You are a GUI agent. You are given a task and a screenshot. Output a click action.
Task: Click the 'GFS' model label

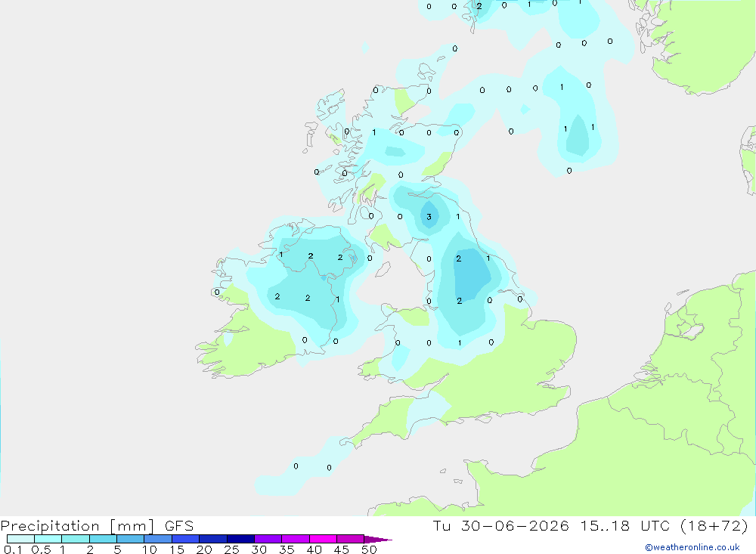(179, 526)
